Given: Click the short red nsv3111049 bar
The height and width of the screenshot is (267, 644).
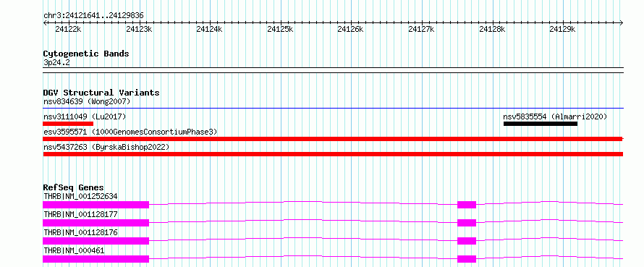Looking at the screenshot, I should pyautogui.click(x=68, y=124).
